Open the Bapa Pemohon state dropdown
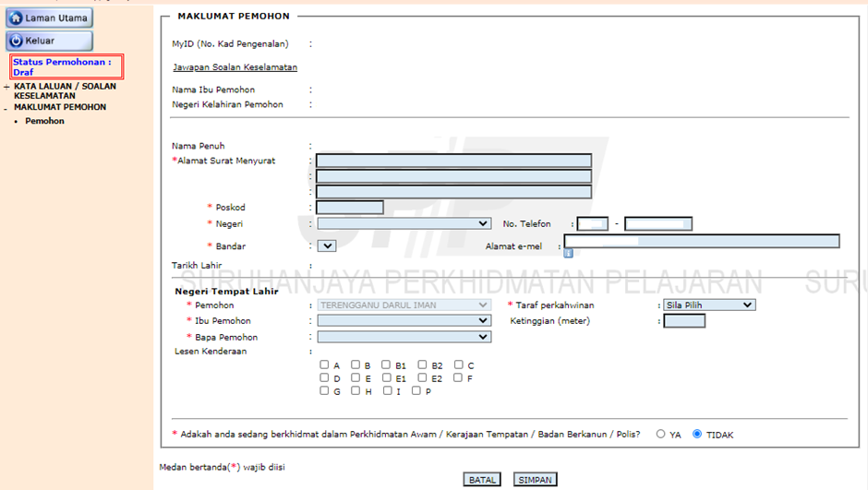Screen dimensions: 868x490 click(404, 337)
